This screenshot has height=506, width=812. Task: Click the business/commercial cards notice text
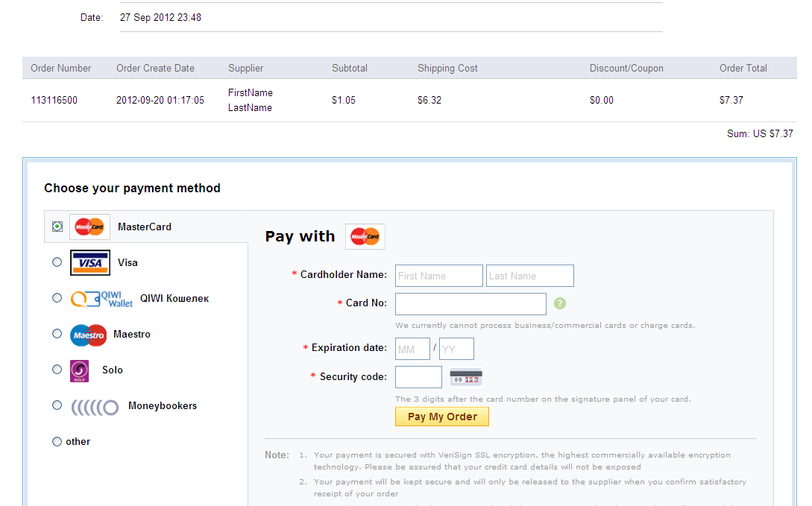(x=545, y=326)
